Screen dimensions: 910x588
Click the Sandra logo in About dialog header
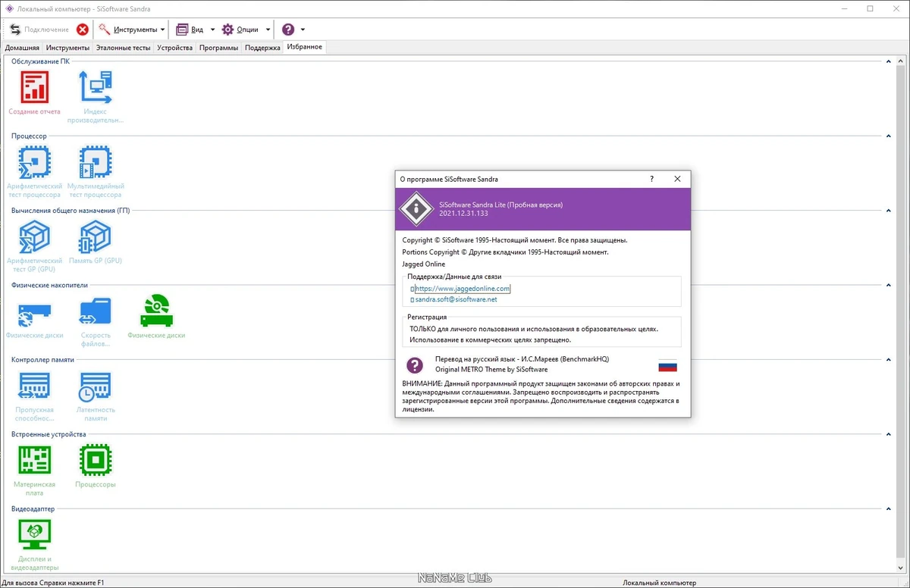415,209
